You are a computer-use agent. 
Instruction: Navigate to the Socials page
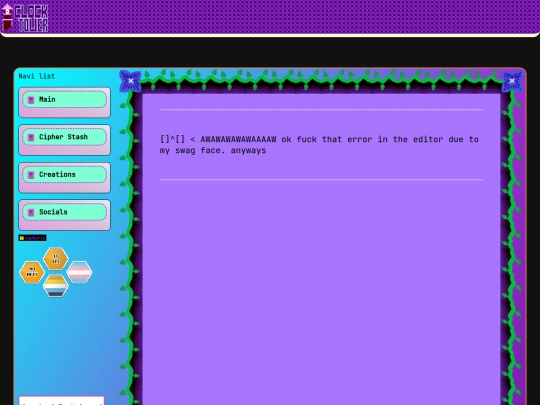pyautogui.click(x=64, y=212)
